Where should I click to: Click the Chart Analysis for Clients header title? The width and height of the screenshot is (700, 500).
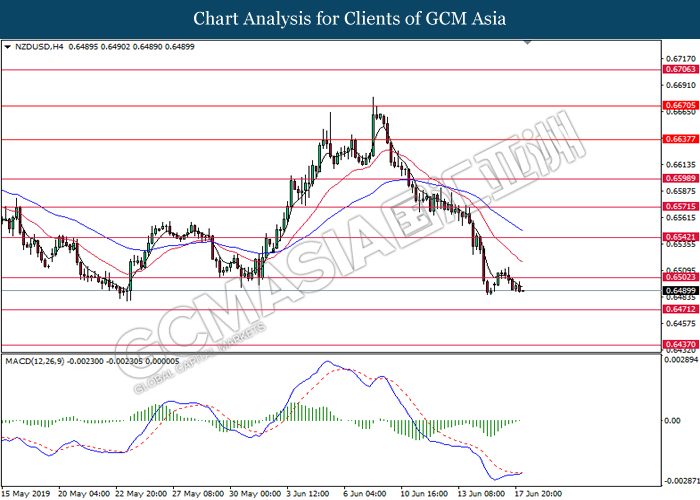point(350,19)
